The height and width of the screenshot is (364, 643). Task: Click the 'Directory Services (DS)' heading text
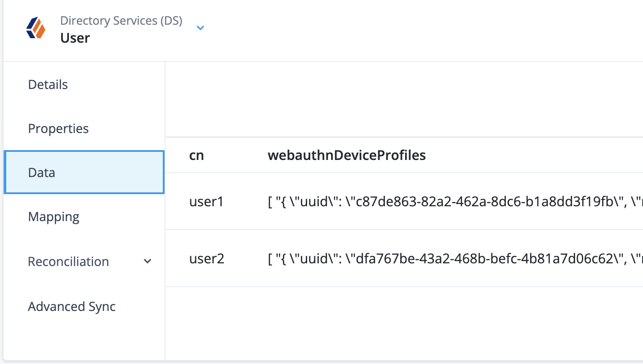[121, 21]
